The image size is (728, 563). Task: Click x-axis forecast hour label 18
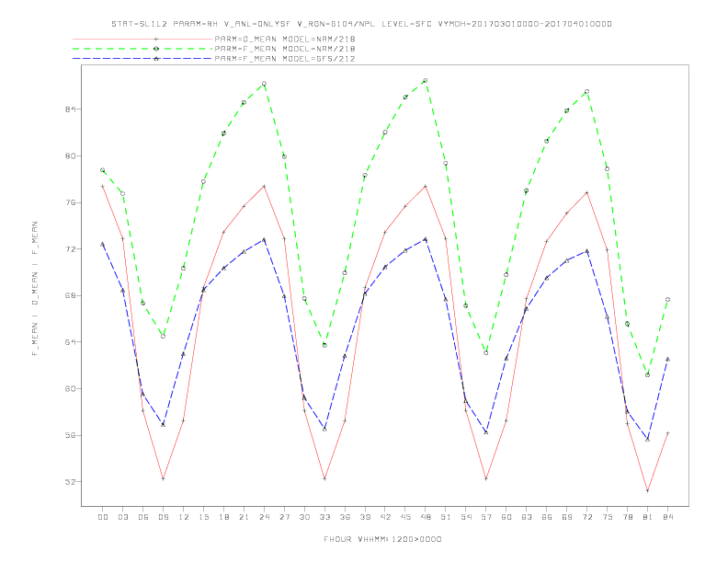223,517
